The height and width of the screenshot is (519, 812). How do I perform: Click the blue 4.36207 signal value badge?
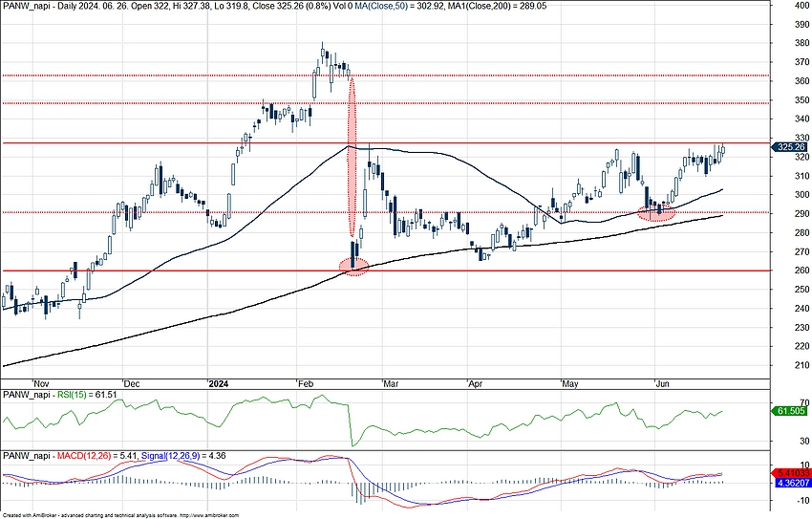coord(791,483)
